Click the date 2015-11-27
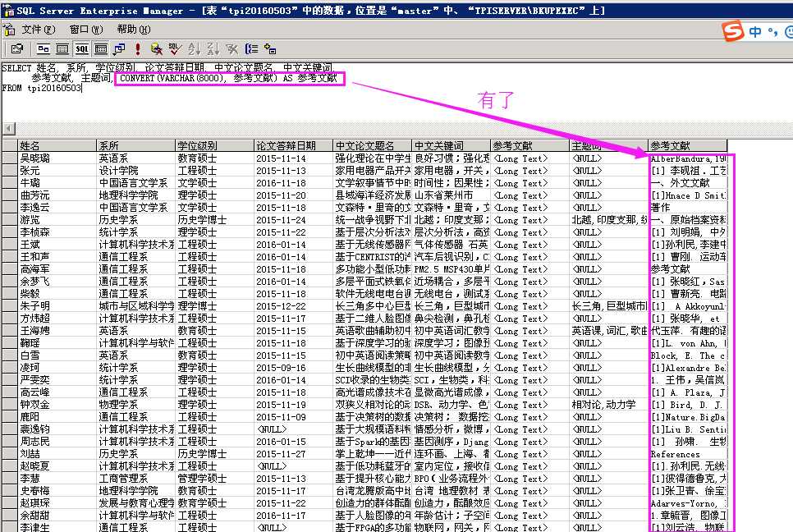The image size is (793, 532). (293, 454)
